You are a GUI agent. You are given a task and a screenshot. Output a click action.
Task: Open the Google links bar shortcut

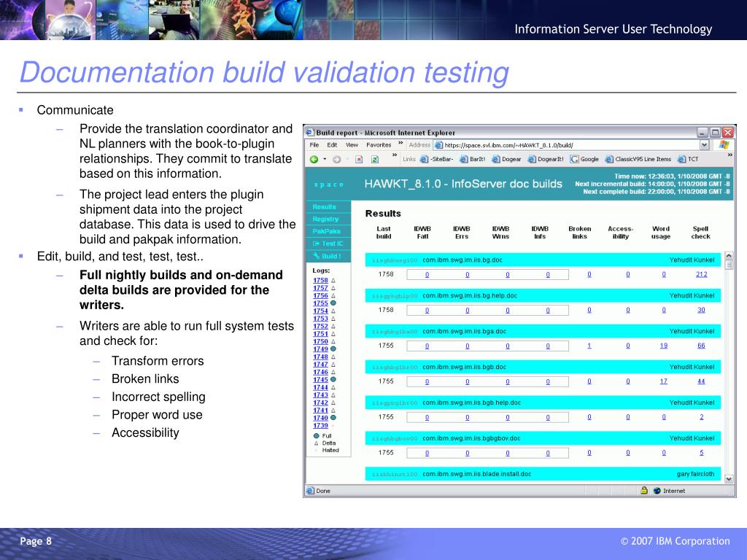[x=584, y=159]
